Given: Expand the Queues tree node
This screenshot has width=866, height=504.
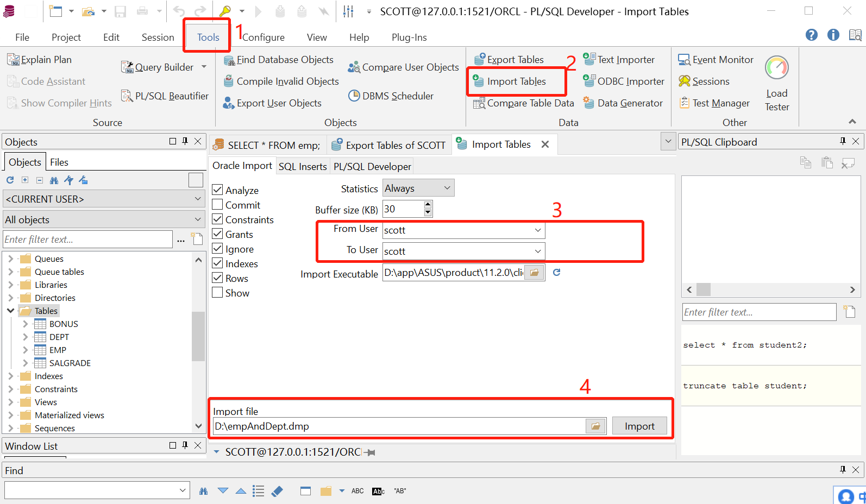Looking at the screenshot, I should [11, 259].
